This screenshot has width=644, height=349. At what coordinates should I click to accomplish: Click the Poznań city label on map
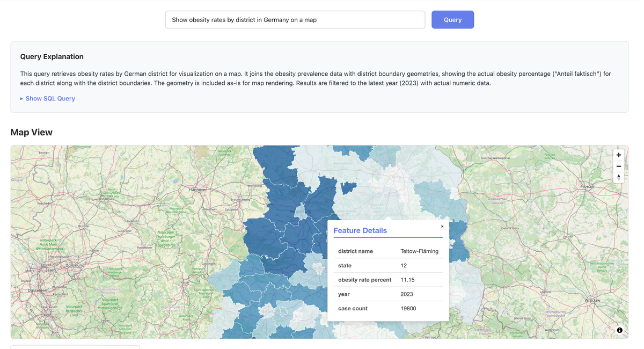click(x=587, y=186)
